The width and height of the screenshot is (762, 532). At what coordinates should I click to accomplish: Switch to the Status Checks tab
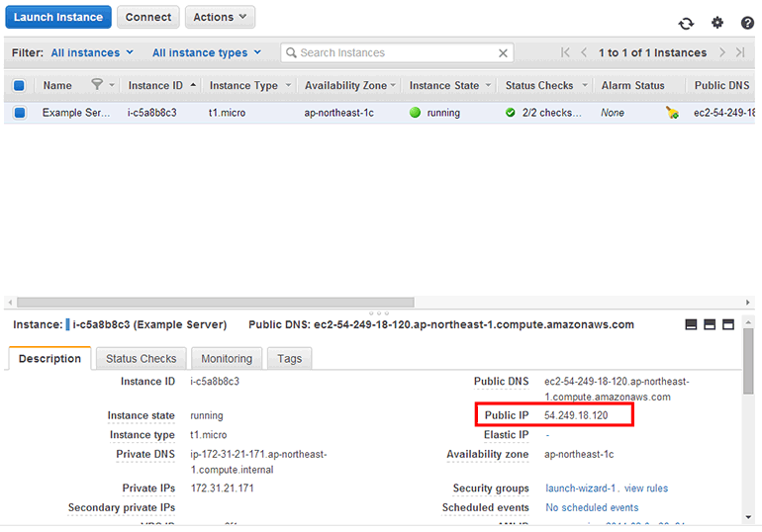pos(141,359)
